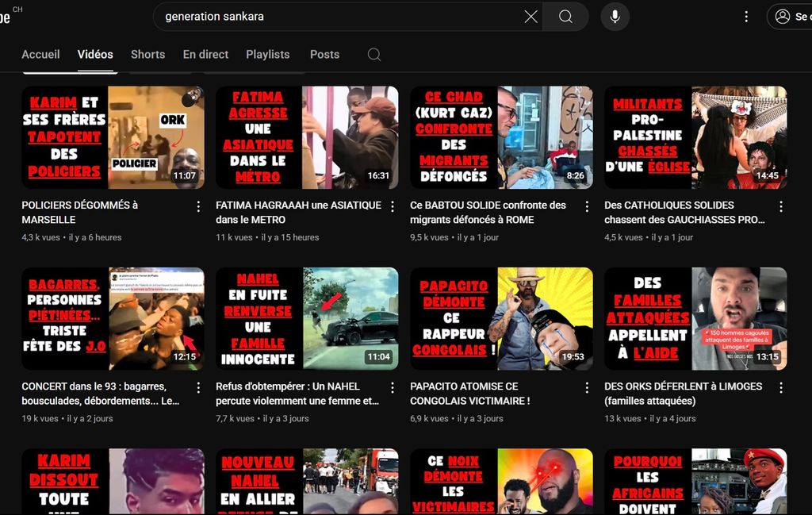Play the KARIM DISSOUT TOUTE thumbnail
This screenshot has width=812, height=515.
click(x=113, y=482)
